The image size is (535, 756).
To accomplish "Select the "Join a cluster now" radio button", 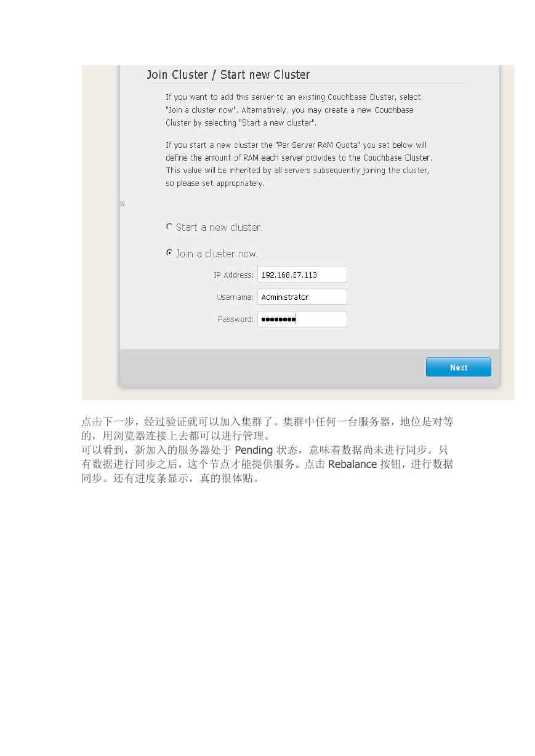I will click(169, 253).
